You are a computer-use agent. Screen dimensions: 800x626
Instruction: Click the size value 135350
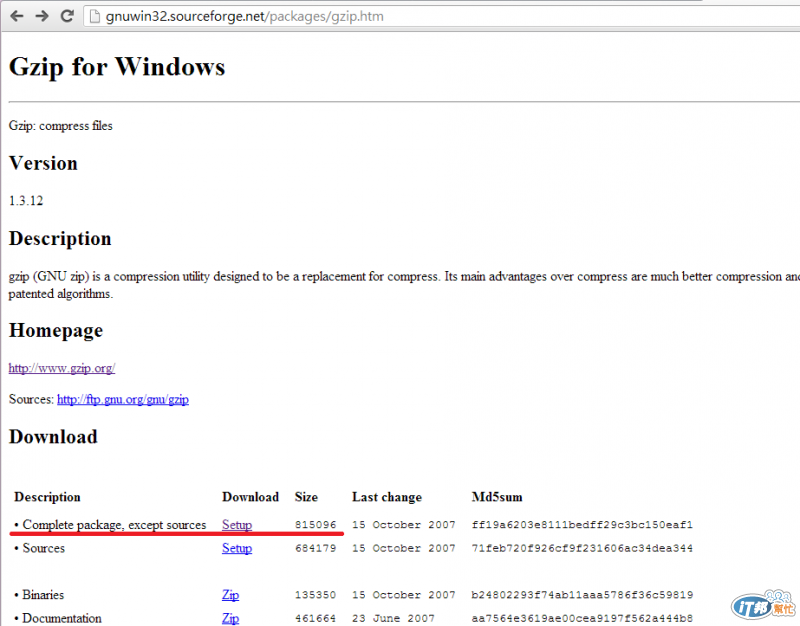315,595
